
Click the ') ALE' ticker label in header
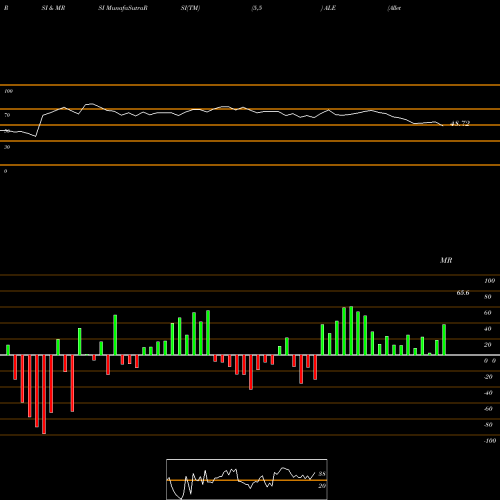328,8
